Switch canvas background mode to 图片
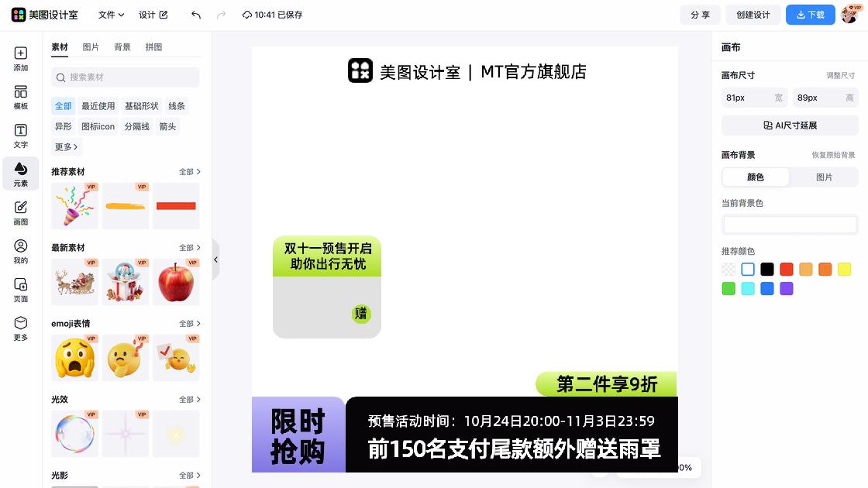This screenshot has width=868, height=488. point(825,177)
